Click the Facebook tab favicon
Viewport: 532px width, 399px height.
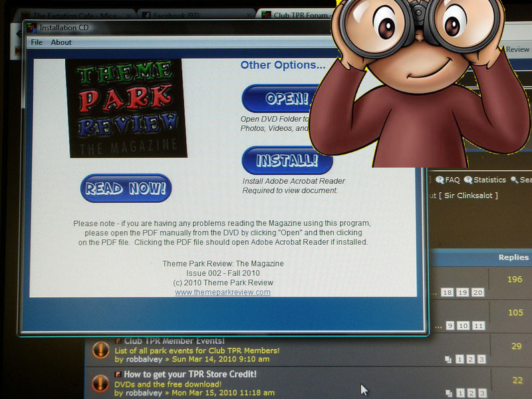pos(146,15)
